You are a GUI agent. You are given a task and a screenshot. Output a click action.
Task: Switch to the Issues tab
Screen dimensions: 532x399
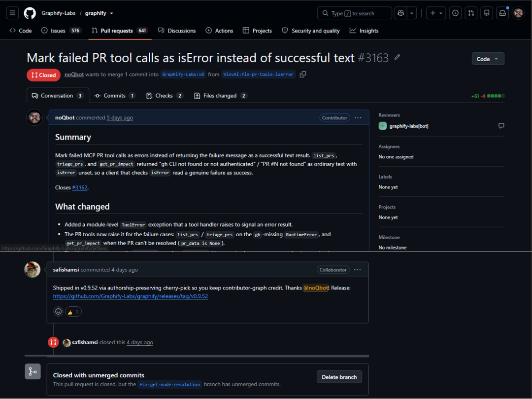(x=62, y=31)
